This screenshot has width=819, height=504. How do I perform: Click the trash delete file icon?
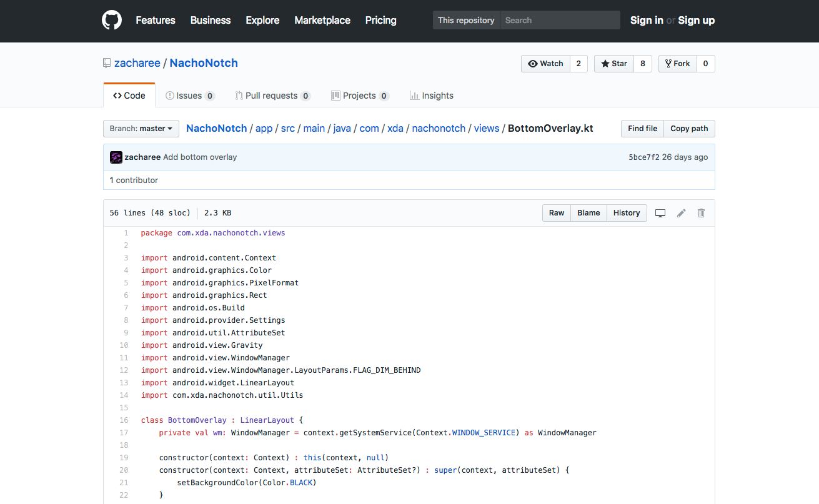click(701, 213)
